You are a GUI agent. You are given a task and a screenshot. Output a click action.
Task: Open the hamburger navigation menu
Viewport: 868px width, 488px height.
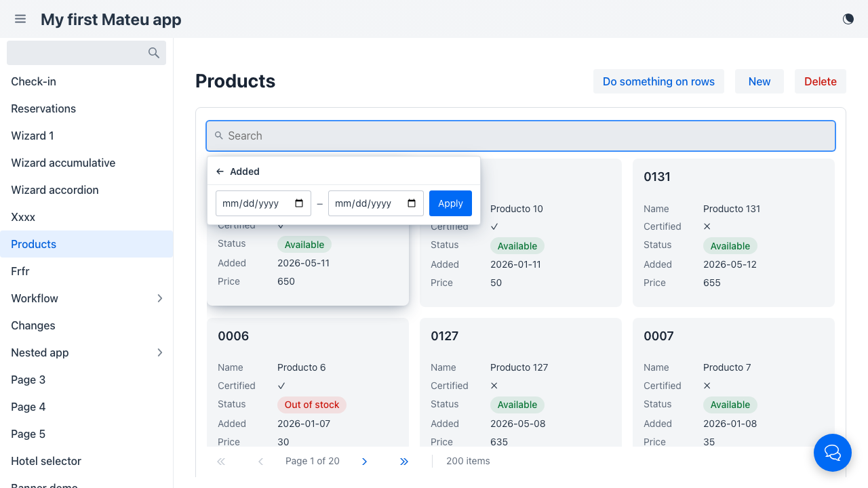(20, 19)
